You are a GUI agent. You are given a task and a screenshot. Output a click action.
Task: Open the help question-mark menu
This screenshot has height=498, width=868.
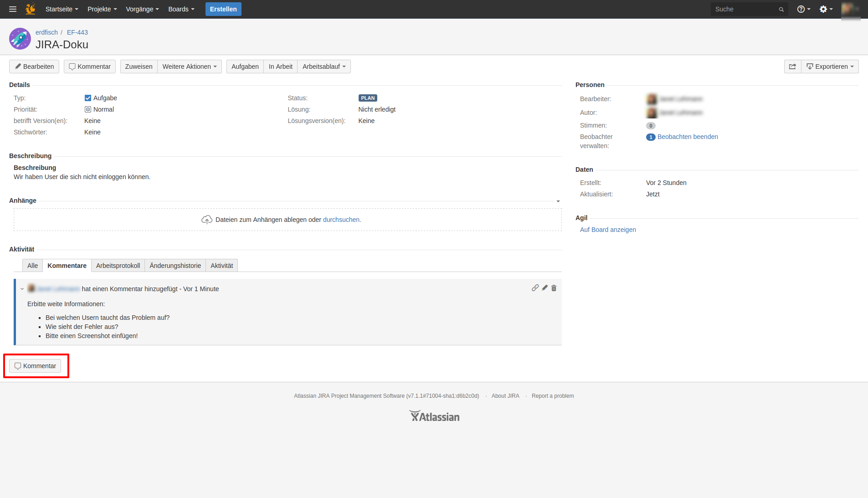click(x=804, y=9)
